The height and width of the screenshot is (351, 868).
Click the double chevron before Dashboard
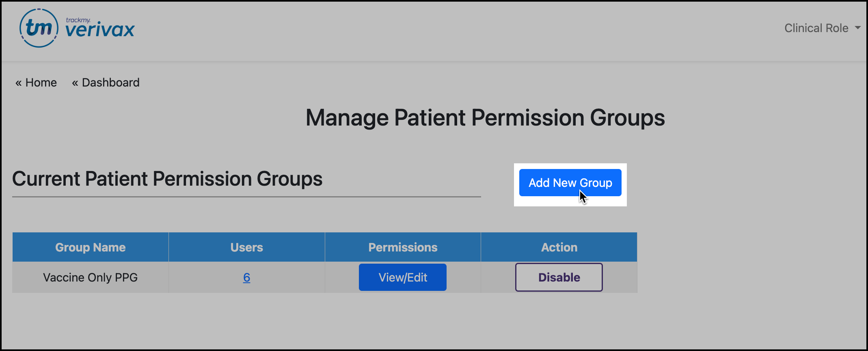(x=75, y=83)
